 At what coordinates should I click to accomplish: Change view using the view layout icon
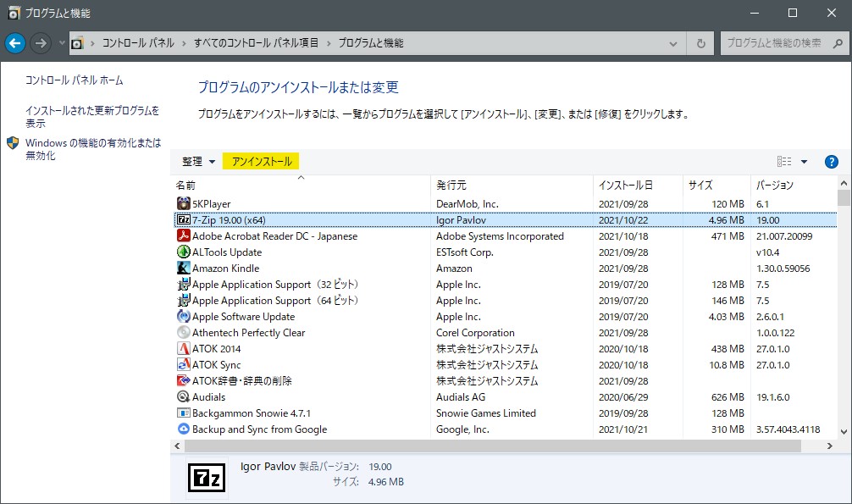(x=784, y=162)
